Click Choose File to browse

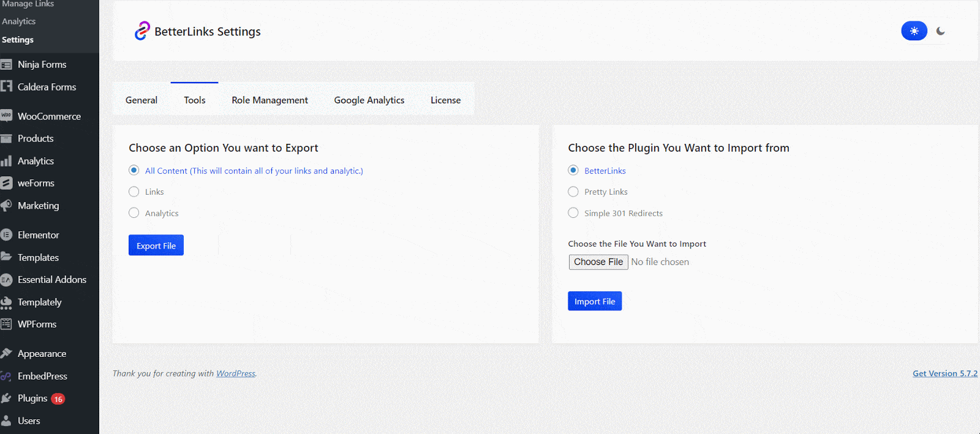tap(598, 262)
